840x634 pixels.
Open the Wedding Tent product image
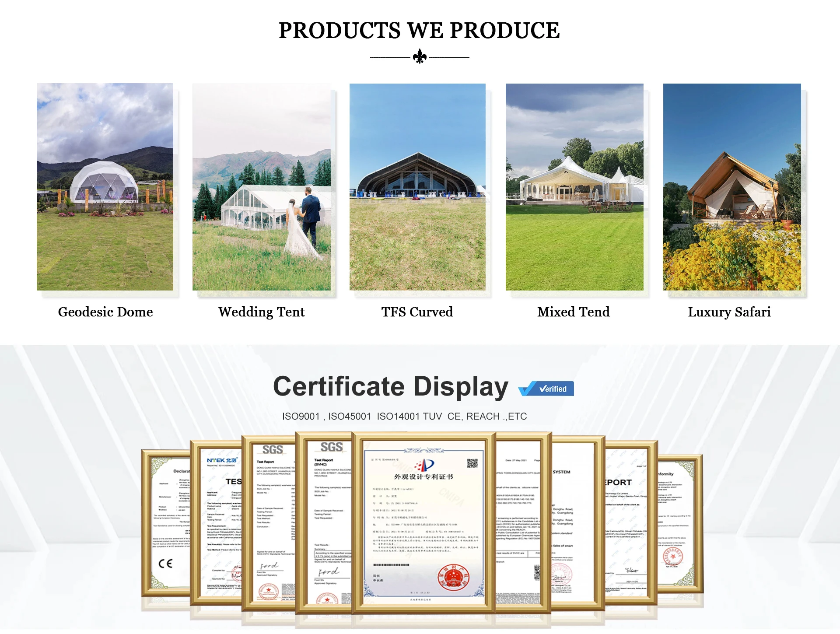pyautogui.click(x=262, y=187)
